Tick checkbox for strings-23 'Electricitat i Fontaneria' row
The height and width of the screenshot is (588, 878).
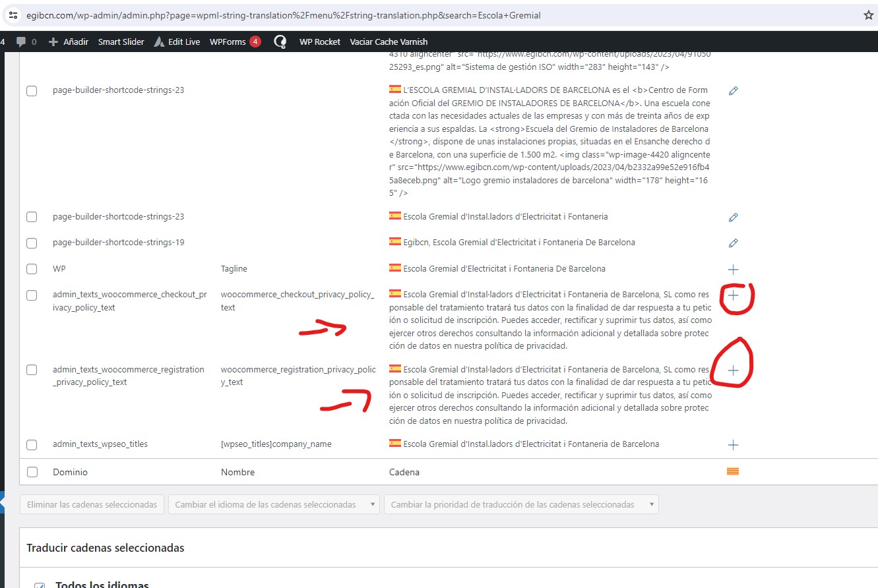tap(32, 217)
